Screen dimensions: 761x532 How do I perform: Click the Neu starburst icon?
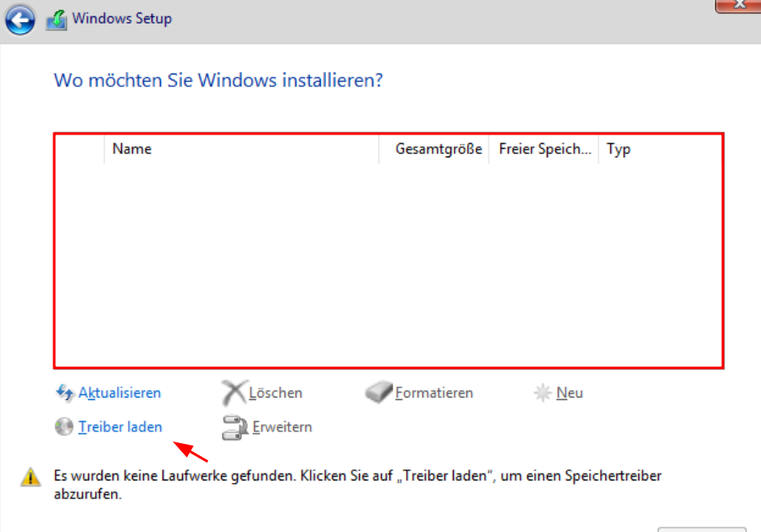[543, 392]
